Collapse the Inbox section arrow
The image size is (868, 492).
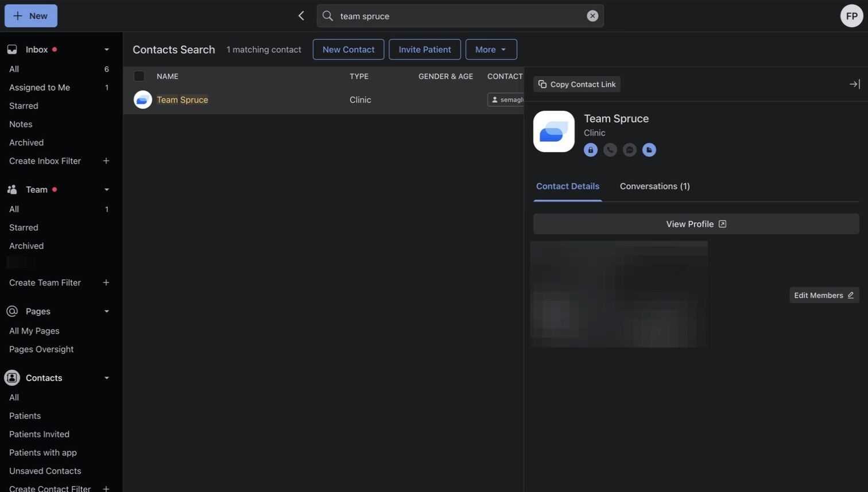coord(107,49)
